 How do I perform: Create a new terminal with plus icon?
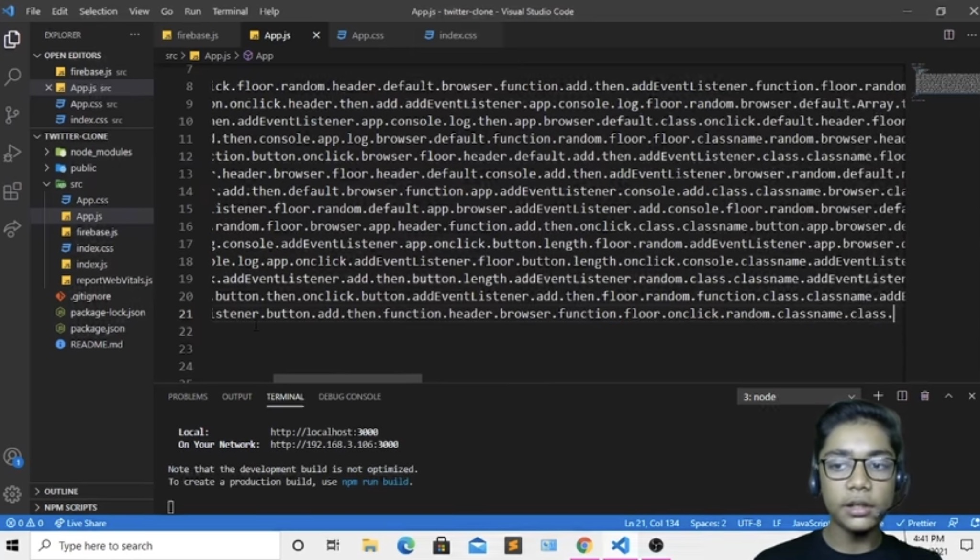coord(878,396)
